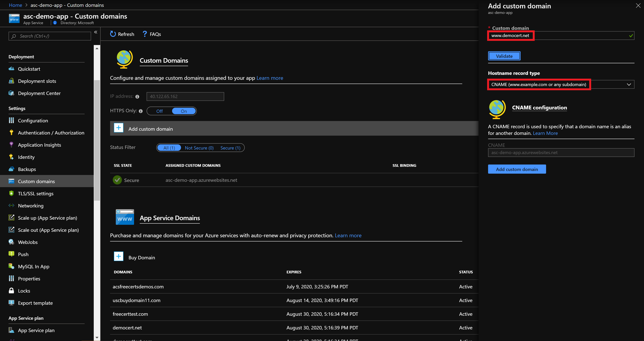Click the Directory info icon in header

click(x=55, y=23)
